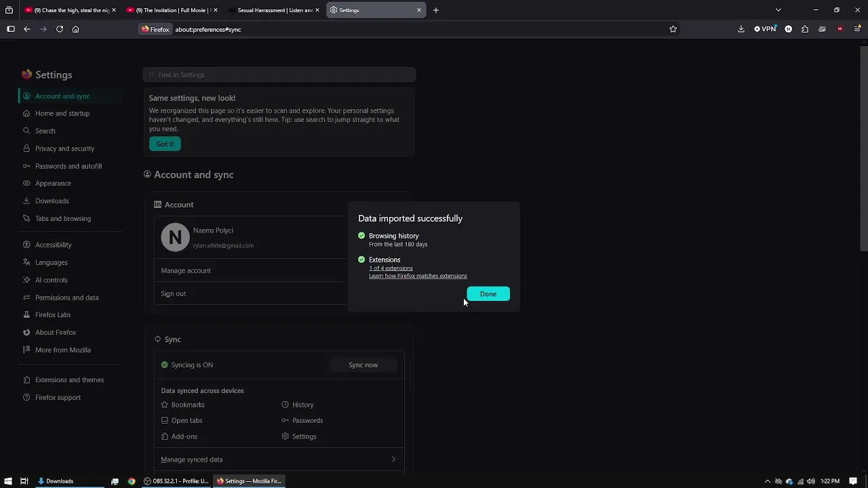The image size is (868, 488).
Task: Click 'Bookmarks' synced data item
Action: point(188,405)
